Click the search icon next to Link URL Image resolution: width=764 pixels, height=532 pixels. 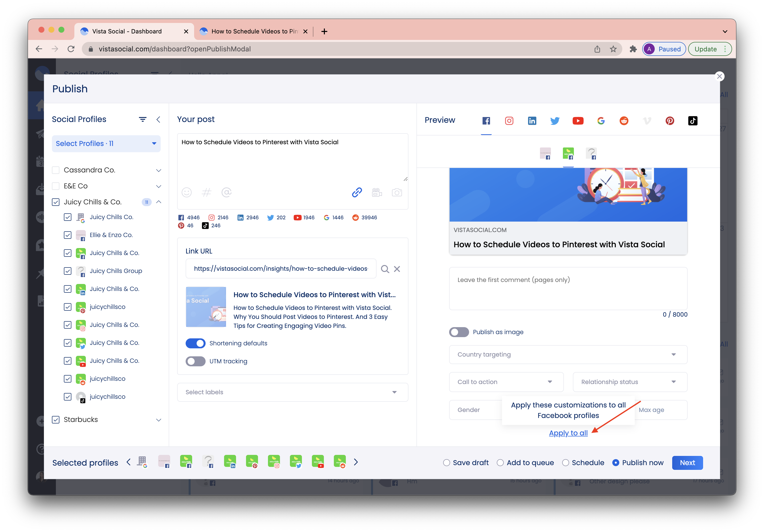coord(385,269)
